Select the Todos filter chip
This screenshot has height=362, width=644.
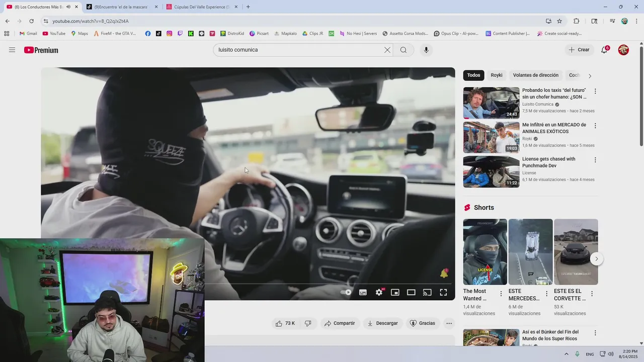click(x=473, y=75)
